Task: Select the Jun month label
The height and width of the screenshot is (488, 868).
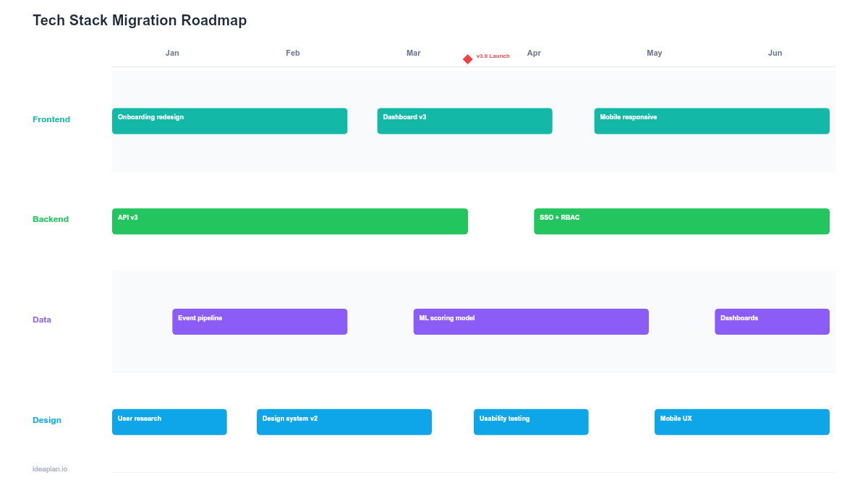Action: coord(775,53)
